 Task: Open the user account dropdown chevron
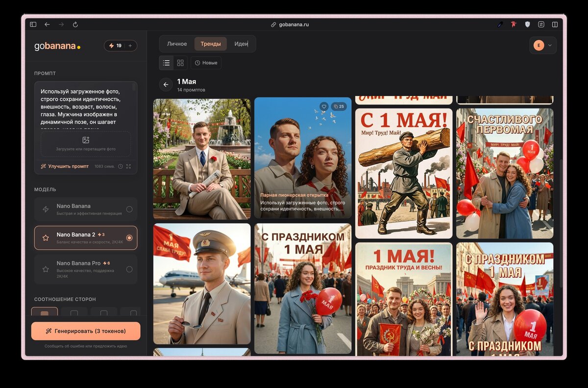(x=550, y=46)
